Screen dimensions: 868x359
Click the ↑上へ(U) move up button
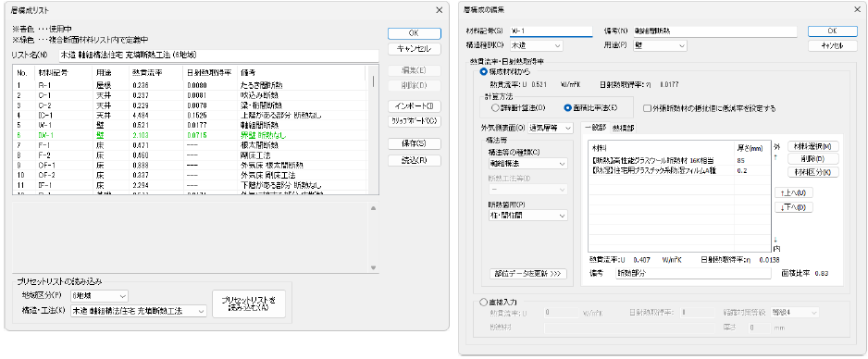[x=794, y=192]
